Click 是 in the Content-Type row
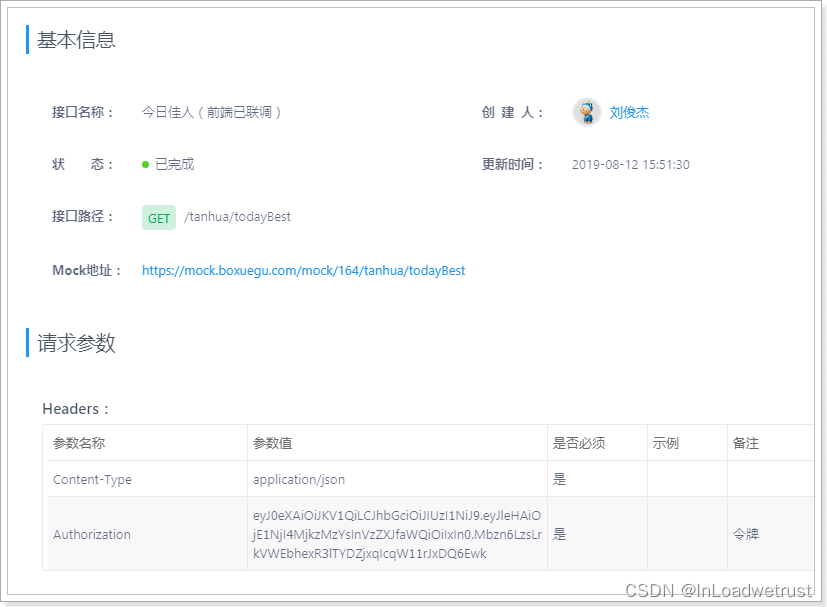This screenshot has width=827, height=607. tap(559, 479)
